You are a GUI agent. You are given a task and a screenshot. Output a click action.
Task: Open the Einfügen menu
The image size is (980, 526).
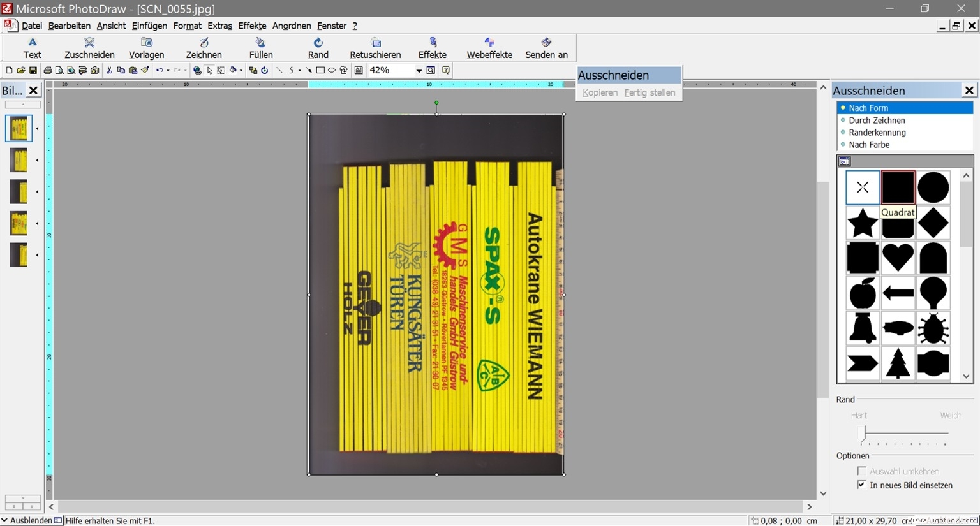pyautogui.click(x=149, y=26)
